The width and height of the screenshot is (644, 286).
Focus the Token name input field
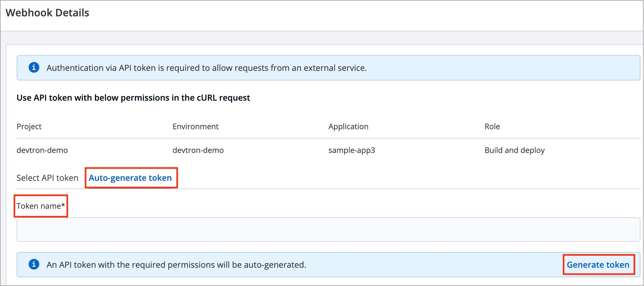[328, 230]
